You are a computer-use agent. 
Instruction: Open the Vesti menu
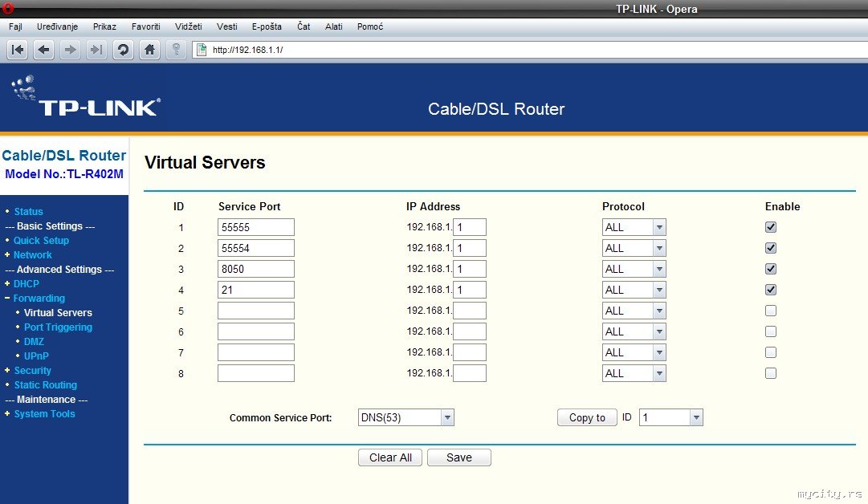click(x=227, y=26)
